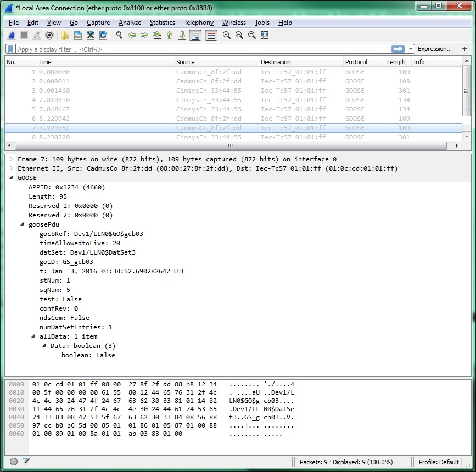The image size is (476, 472).
Task: Find a packet with the magnifier icon
Action: click(x=119, y=35)
